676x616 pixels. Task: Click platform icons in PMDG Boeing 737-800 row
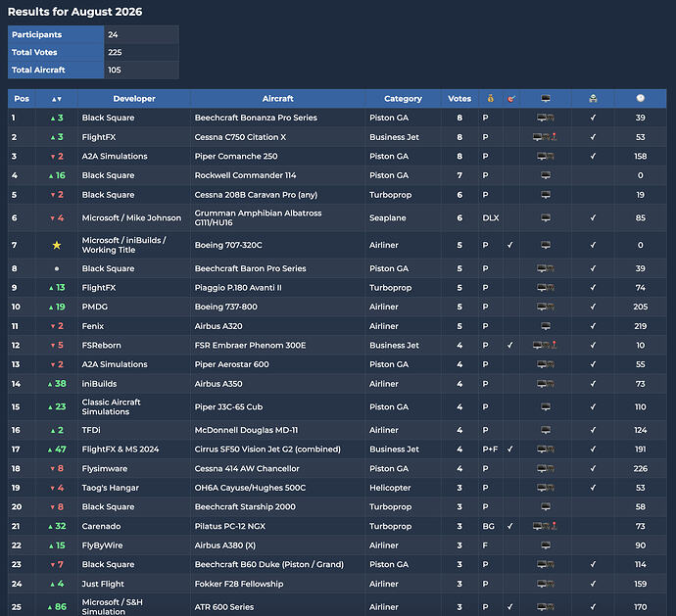click(x=546, y=307)
